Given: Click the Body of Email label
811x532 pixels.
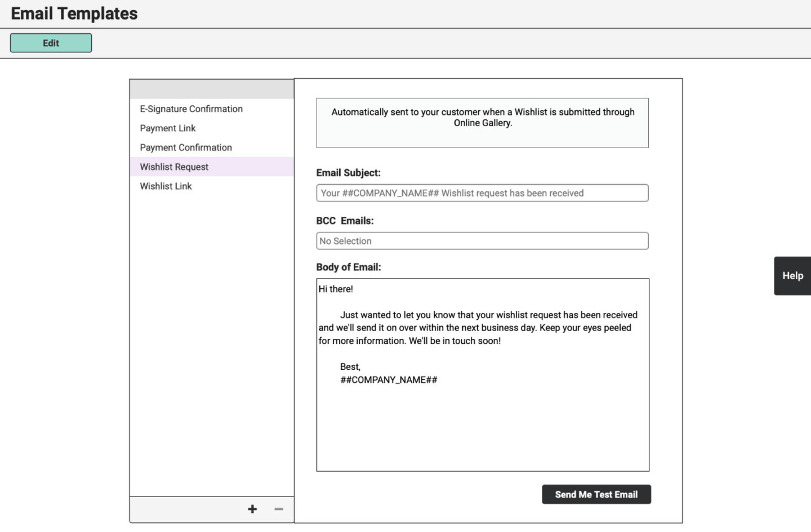Looking at the screenshot, I should click(349, 267).
